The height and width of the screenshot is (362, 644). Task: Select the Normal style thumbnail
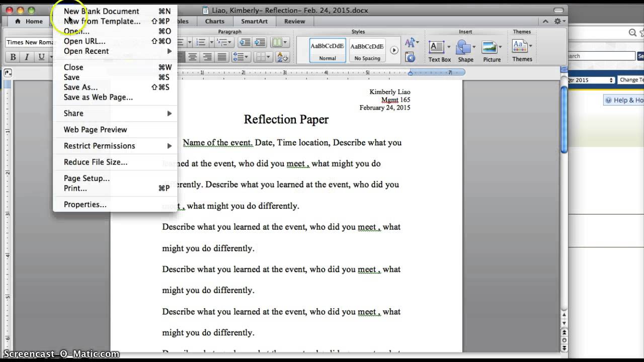[328, 50]
